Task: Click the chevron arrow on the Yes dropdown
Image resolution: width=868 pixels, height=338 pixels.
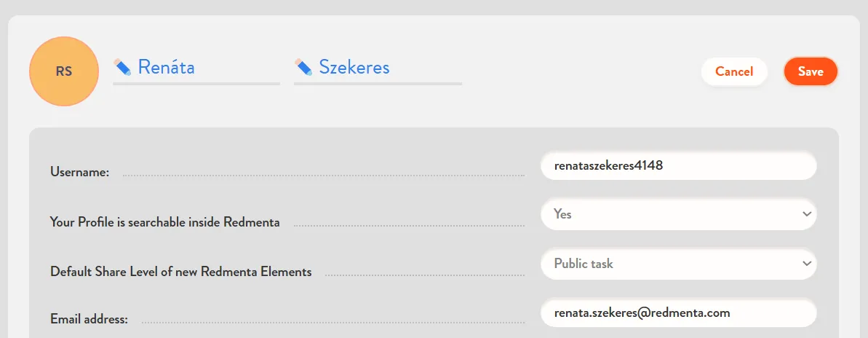Action: coord(806,214)
